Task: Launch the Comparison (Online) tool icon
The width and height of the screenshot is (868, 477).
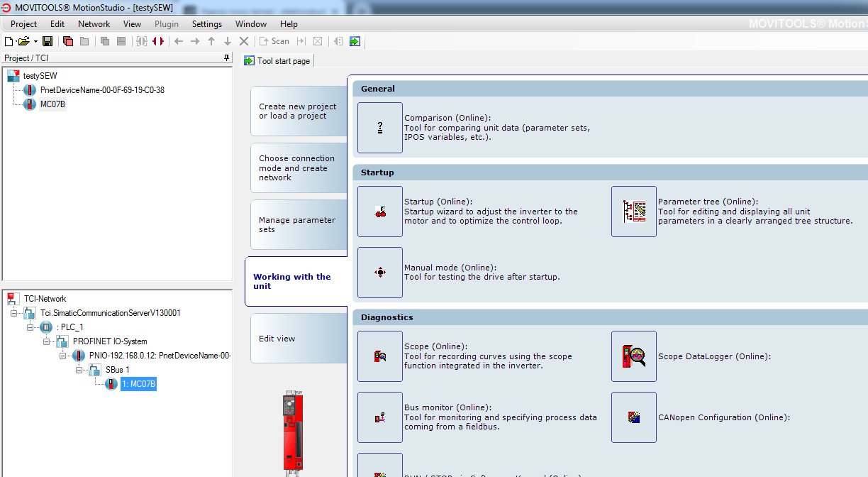Action: (380, 128)
